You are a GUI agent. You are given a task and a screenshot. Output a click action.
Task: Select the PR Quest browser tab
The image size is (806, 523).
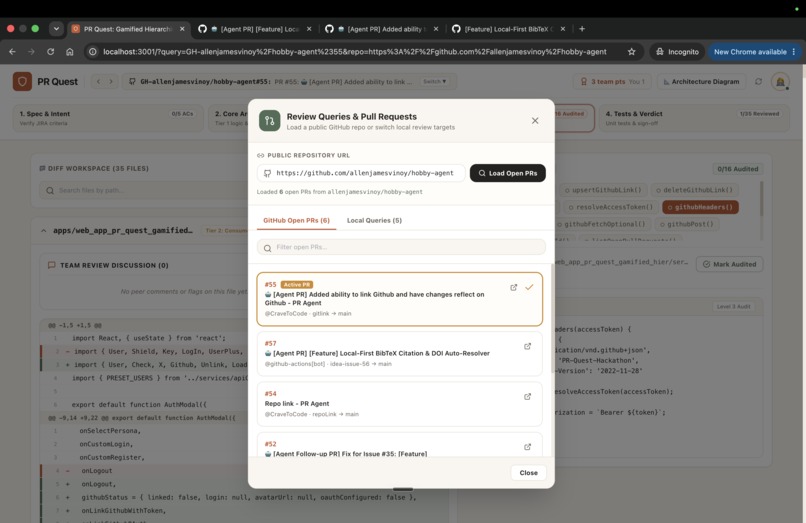[127, 29]
